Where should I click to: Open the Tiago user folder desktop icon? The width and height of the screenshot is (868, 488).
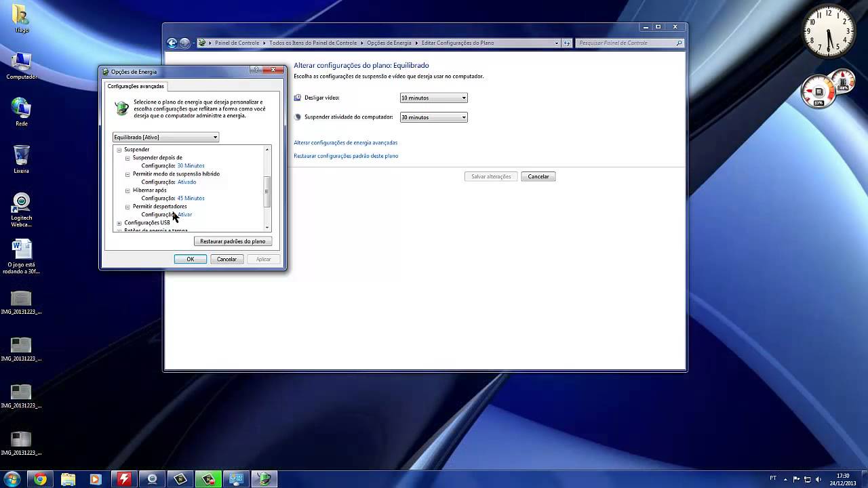[x=22, y=19]
